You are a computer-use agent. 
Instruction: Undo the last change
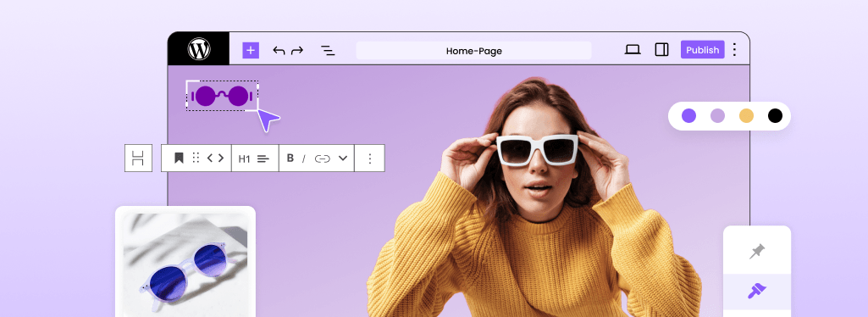click(x=279, y=51)
